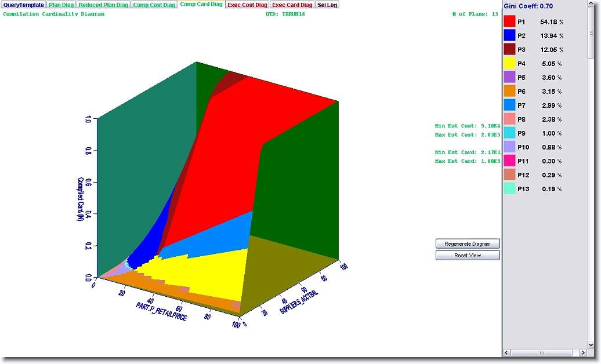The image size is (601, 364).
Task: Click the magenta P11 plan swatch
Action: tap(509, 161)
